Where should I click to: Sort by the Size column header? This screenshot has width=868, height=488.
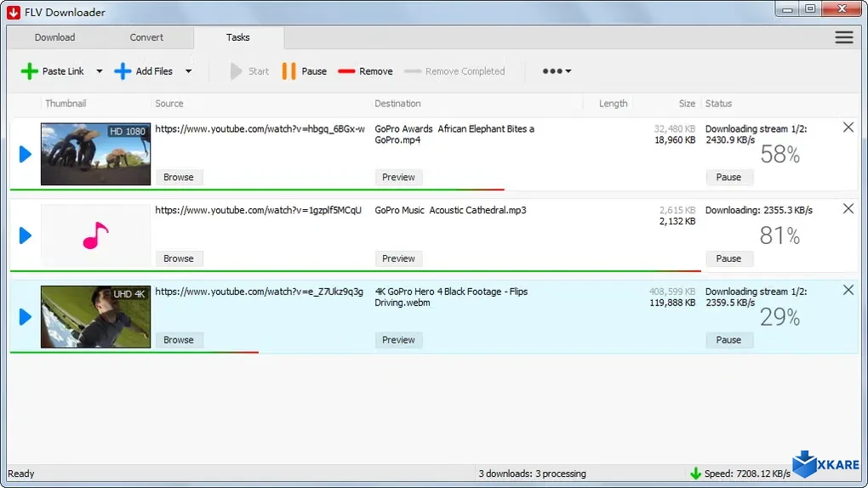click(x=687, y=103)
